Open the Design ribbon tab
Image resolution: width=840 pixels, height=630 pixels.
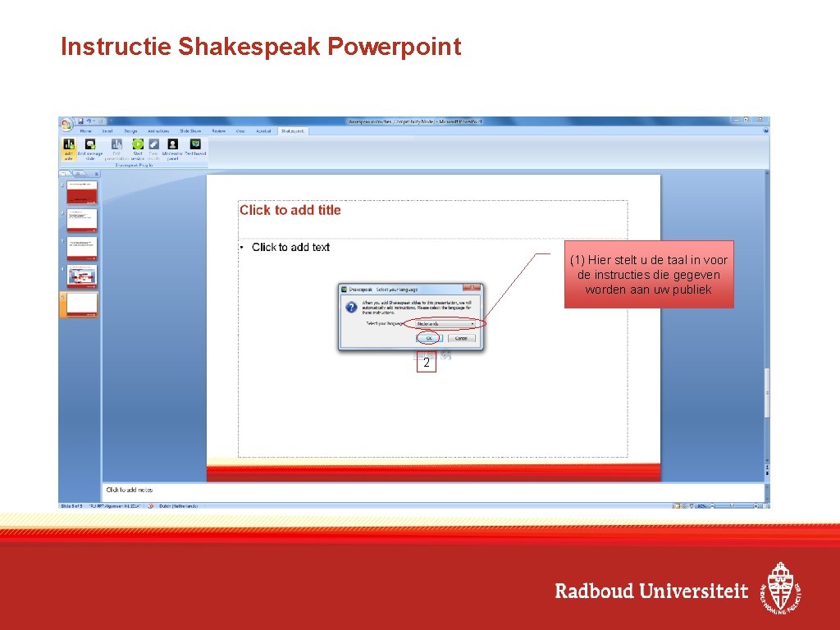130,130
